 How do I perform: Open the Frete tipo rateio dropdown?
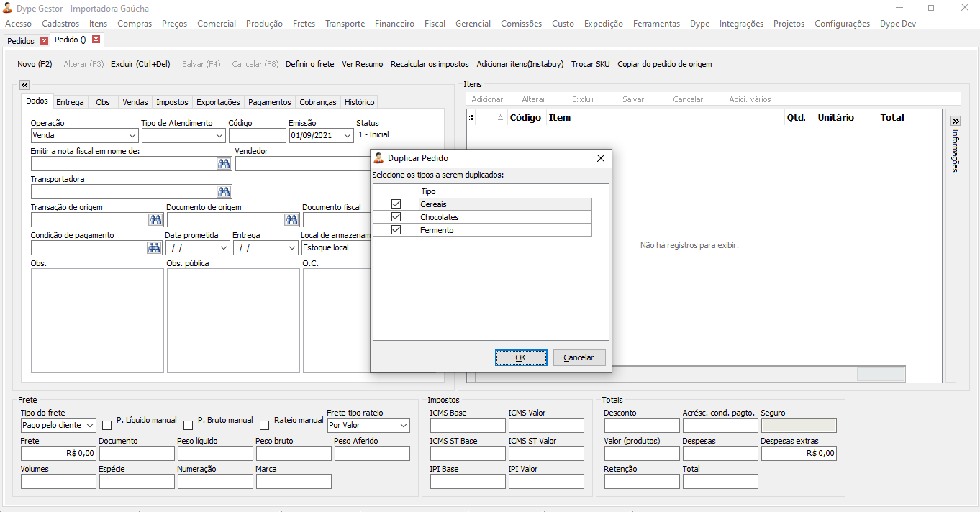pos(404,426)
